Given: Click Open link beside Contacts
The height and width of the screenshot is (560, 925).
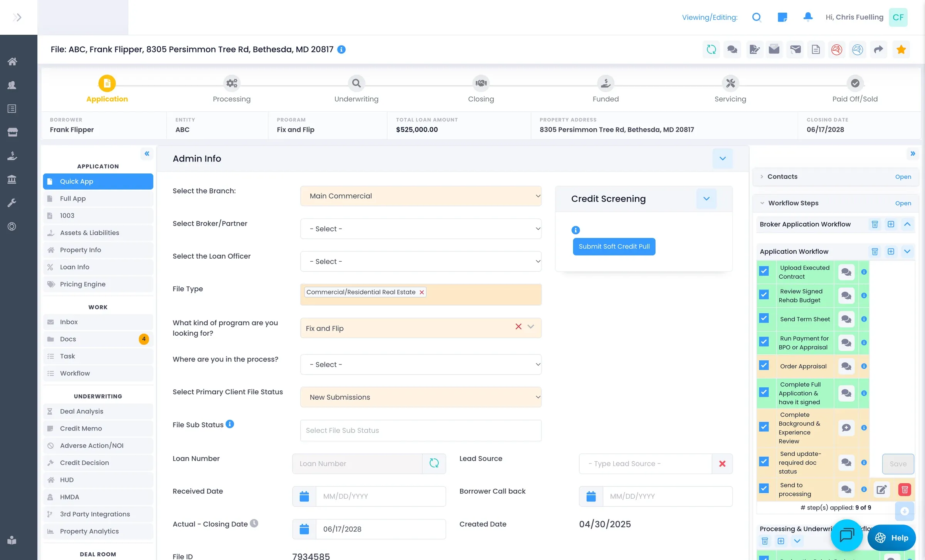Looking at the screenshot, I should (903, 177).
